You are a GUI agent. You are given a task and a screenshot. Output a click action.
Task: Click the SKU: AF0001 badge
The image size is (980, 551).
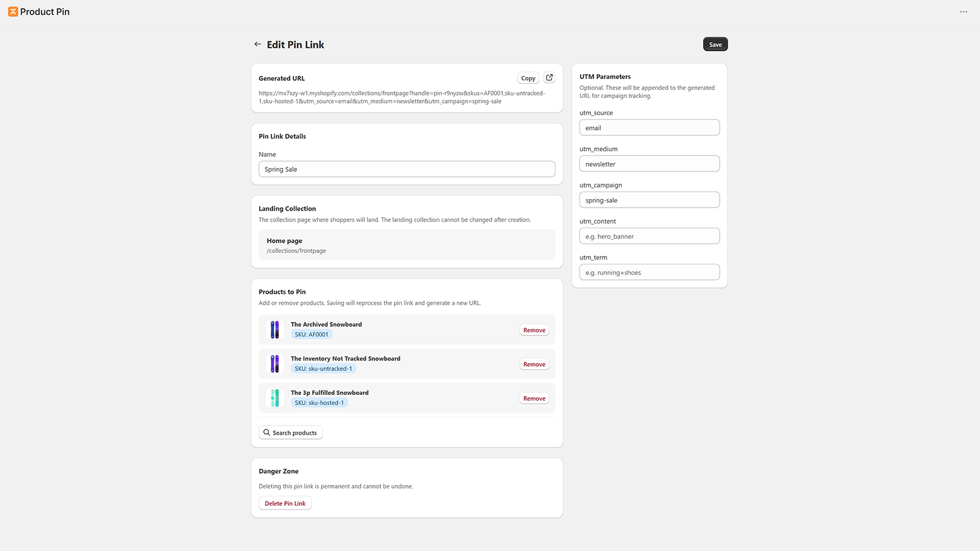coord(311,334)
